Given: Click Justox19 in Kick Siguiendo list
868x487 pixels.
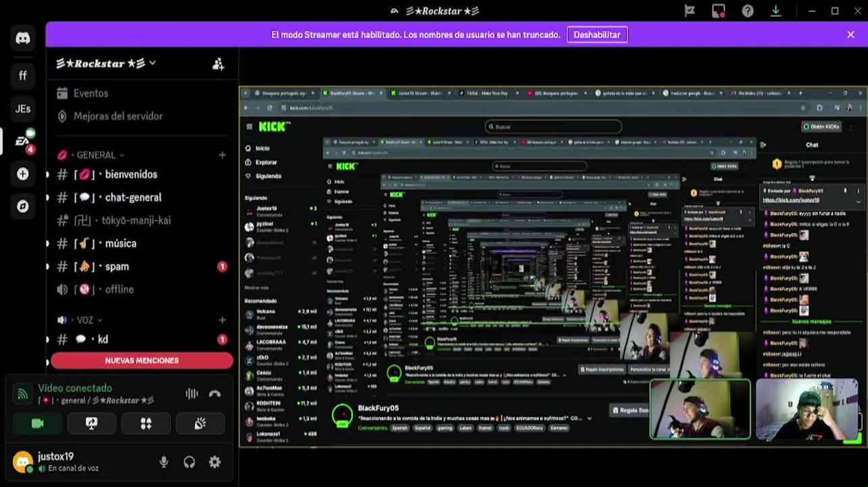Looking at the screenshot, I should click(281, 212).
